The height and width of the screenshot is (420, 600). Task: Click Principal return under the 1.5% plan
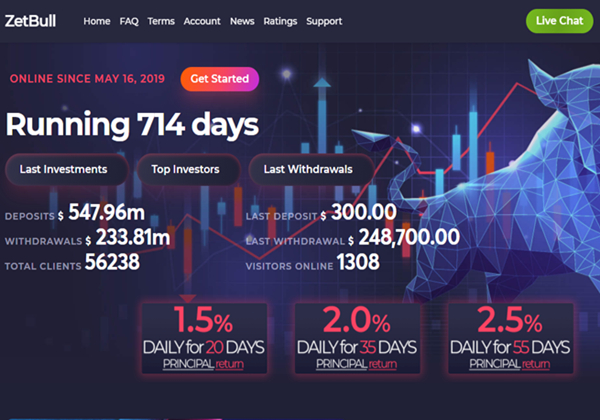point(205,365)
